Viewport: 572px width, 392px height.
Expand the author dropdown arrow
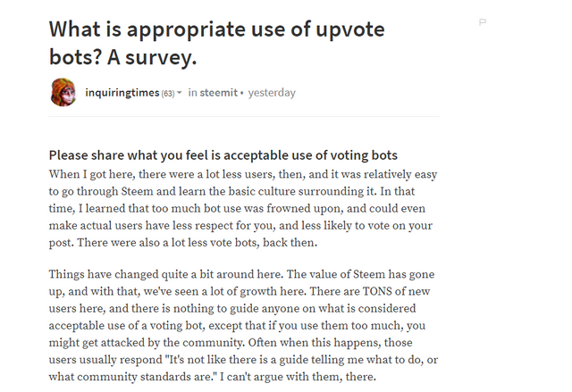click(x=180, y=93)
